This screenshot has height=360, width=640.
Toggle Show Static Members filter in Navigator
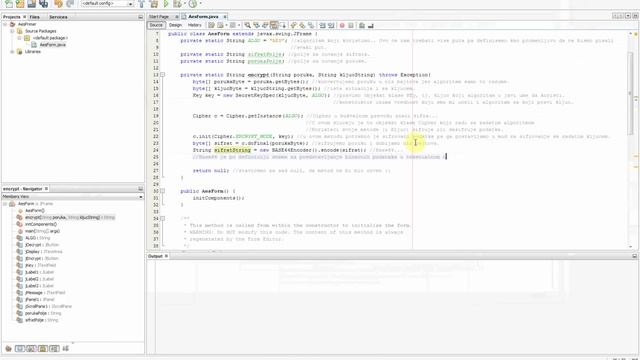(x=31, y=349)
